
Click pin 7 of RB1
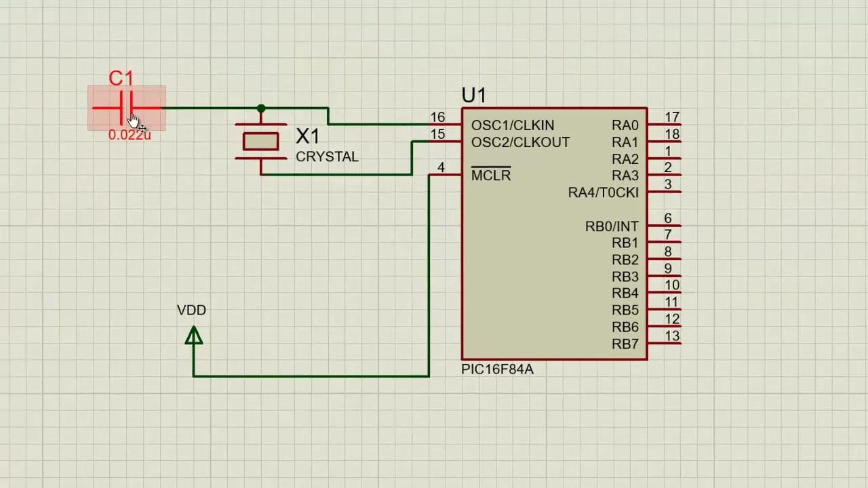point(665,242)
